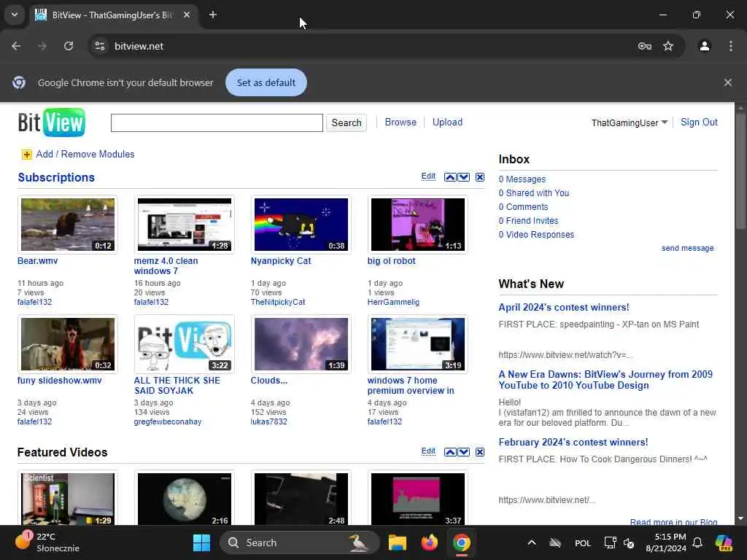
Task: Click Chrome icon in the taskbar
Action: click(461, 542)
